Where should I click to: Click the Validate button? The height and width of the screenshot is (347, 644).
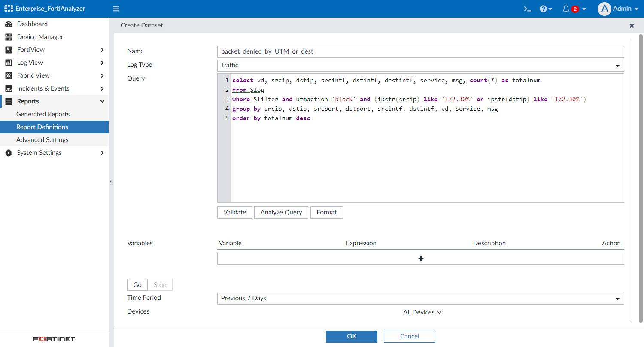pos(235,212)
